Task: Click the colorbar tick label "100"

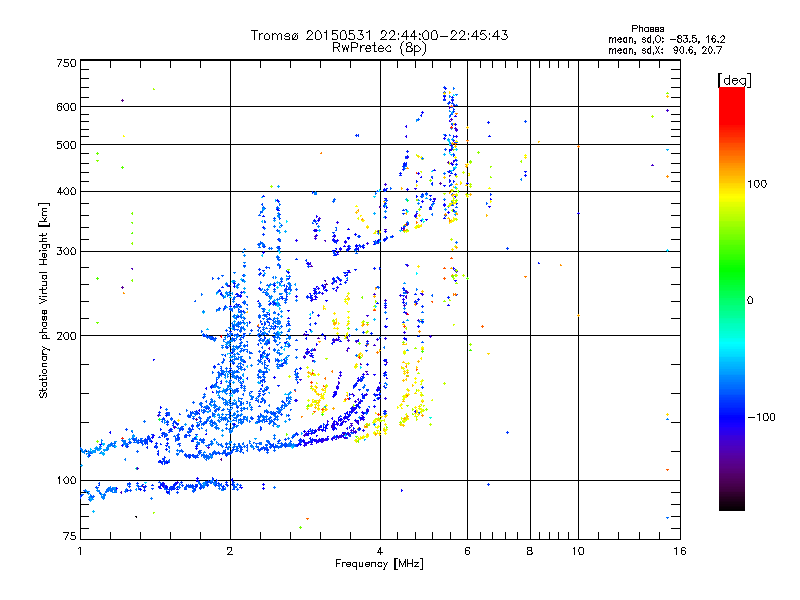Action: pos(757,184)
